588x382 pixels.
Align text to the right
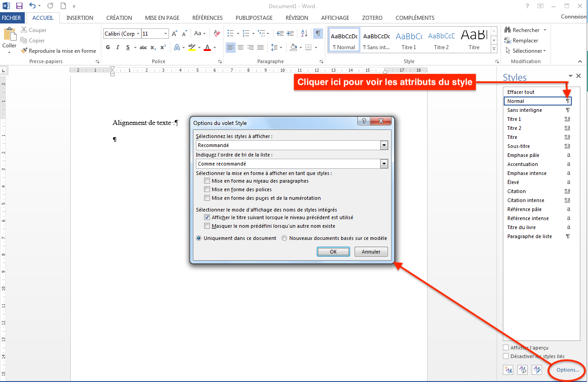[x=251, y=47]
